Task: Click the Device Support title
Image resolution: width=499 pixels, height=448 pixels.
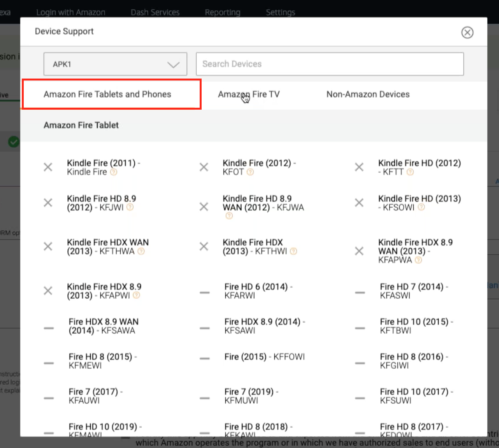Action: pos(64,31)
